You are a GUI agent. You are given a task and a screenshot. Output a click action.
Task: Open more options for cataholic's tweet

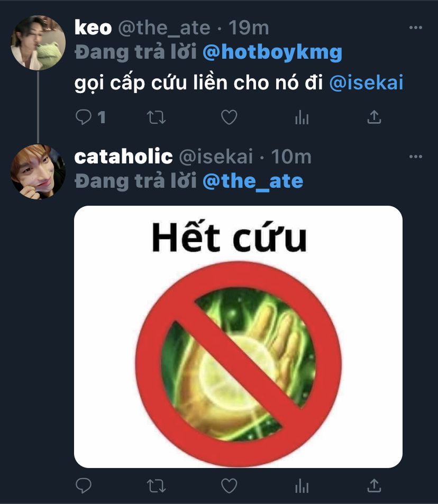(415, 157)
